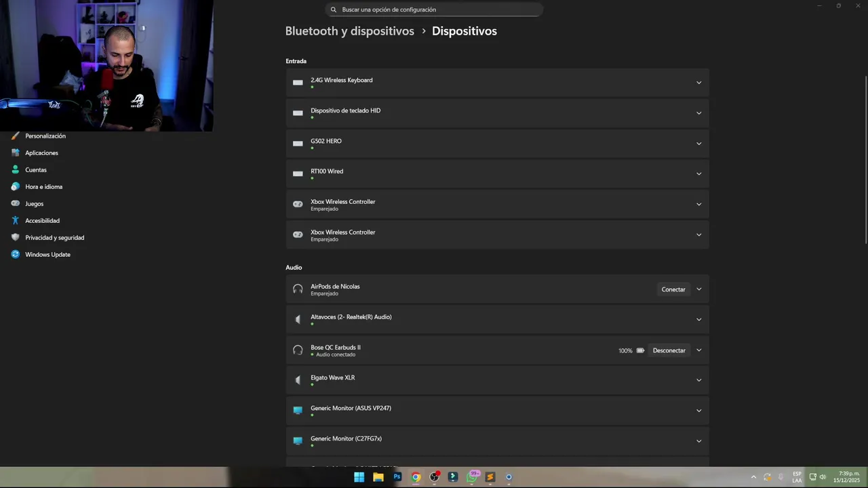Click the monitor icon for Generic Monitor ASUS VP247
Viewport: 868px width, 488px height.
click(x=298, y=411)
